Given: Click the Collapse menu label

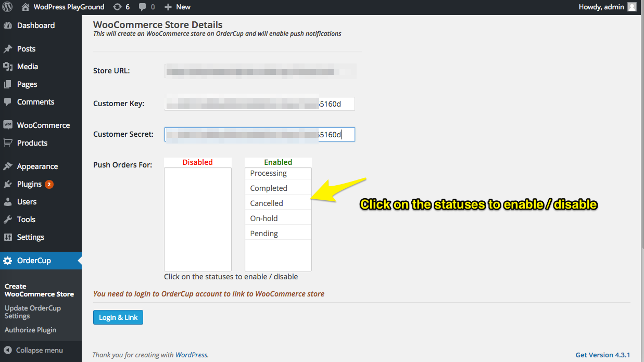Looking at the screenshot, I should coord(40,350).
